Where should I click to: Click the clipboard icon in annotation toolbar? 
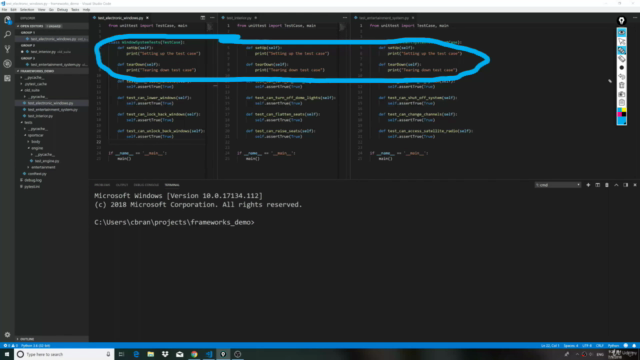621,102
